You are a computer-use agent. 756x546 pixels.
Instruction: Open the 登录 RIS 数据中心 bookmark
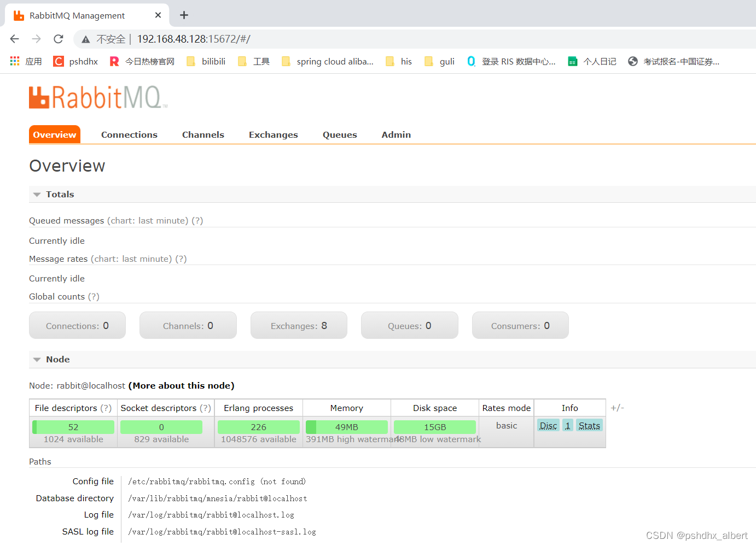tap(511, 61)
